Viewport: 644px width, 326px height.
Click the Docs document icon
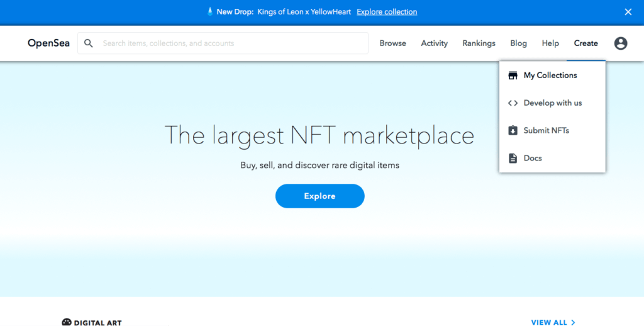(513, 159)
